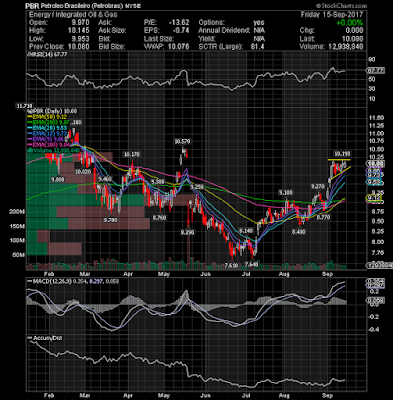Click the 7.640 low price label
Image resolution: width=393 pixels, height=400 pixels.
pos(251,264)
